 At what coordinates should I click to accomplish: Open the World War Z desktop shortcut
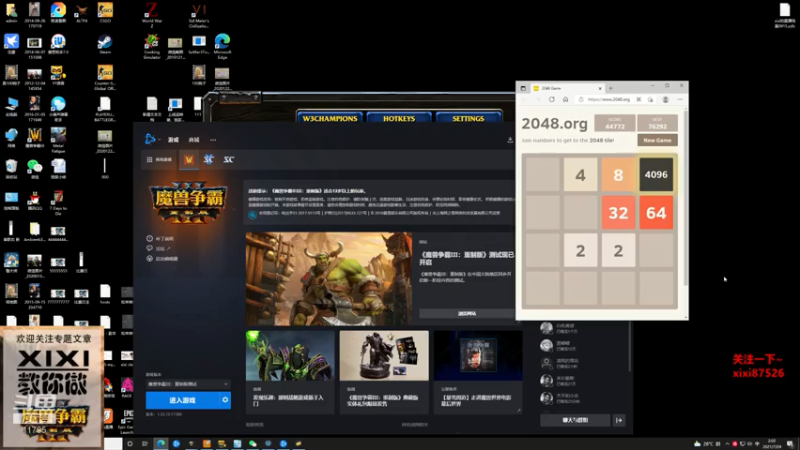pos(152,14)
